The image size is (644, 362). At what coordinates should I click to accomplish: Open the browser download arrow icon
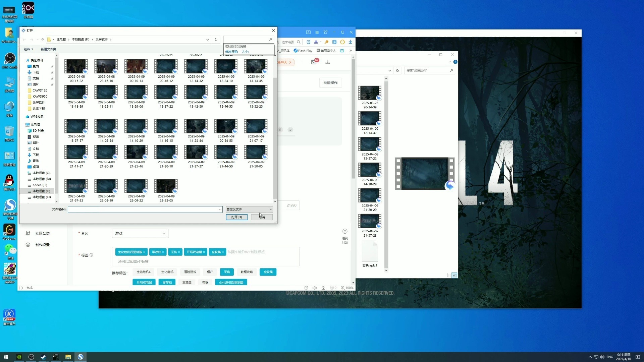[350, 42]
